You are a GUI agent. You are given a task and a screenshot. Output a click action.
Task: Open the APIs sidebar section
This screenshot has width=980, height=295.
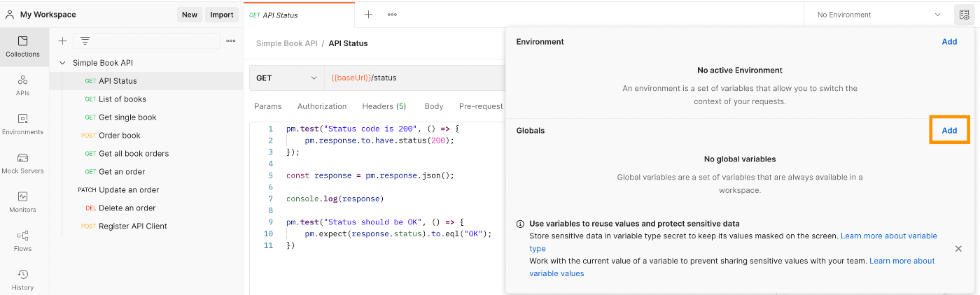pyautogui.click(x=23, y=86)
